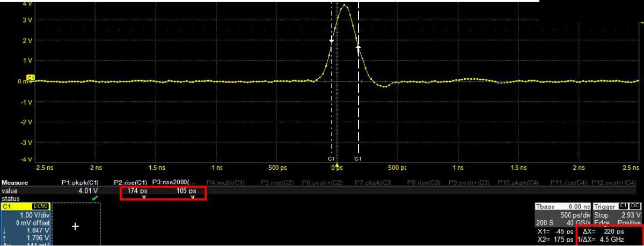
Task: Click the X2= 175 ps cursor readout
Action: pyautogui.click(x=554, y=239)
